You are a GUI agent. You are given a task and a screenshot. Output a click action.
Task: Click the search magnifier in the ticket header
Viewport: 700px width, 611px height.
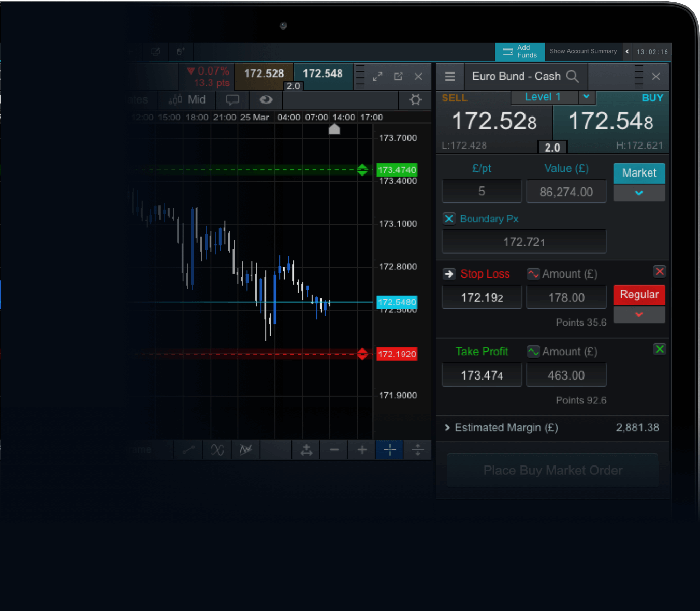(x=573, y=76)
